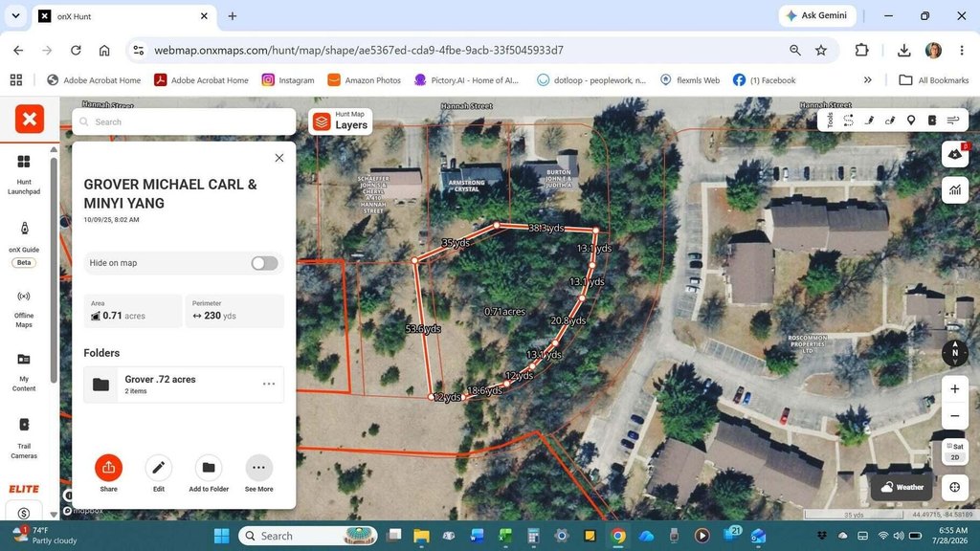Open Hunt Launchpad in sidebar
Screen dimensions: 980x551
(24, 175)
